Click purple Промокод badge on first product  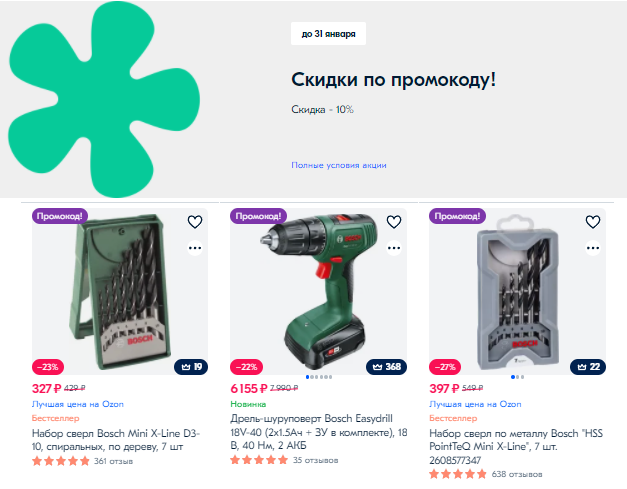tap(60, 216)
